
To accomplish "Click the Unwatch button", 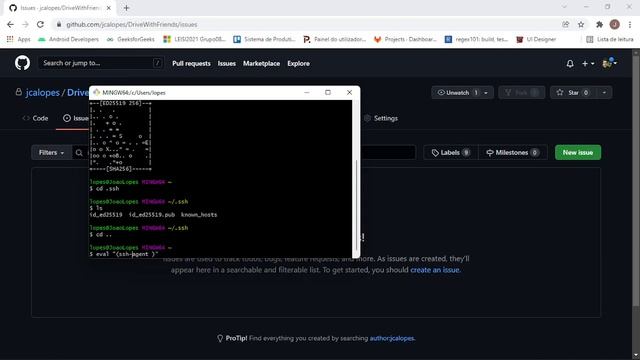I will [x=455, y=93].
